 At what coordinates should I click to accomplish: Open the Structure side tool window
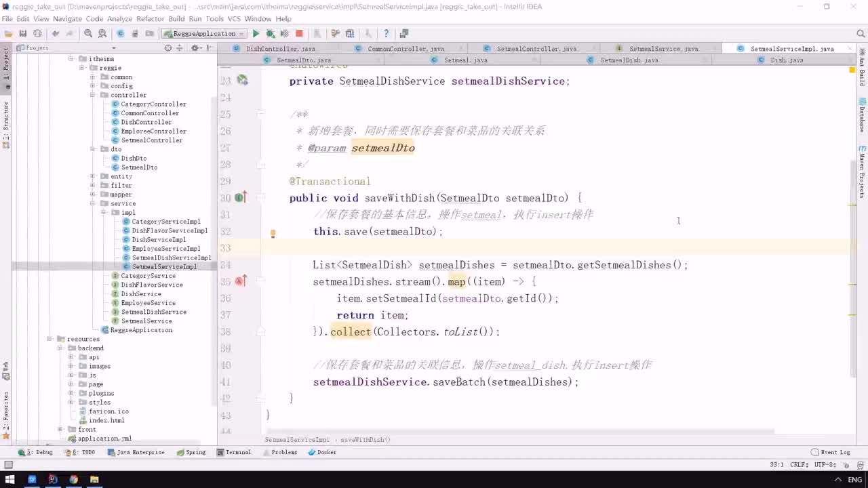(x=5, y=125)
